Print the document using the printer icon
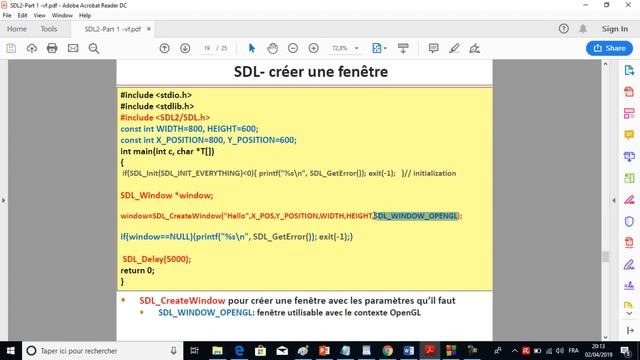The image size is (640, 360). [52, 48]
